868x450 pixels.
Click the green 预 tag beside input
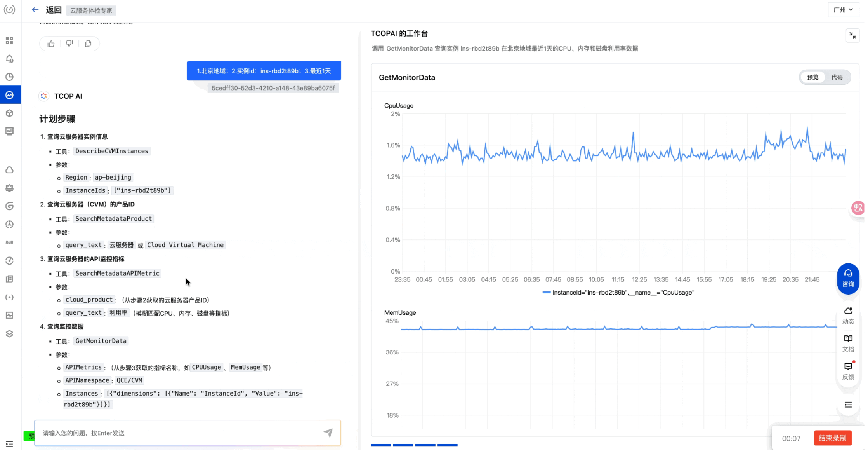[30, 436]
